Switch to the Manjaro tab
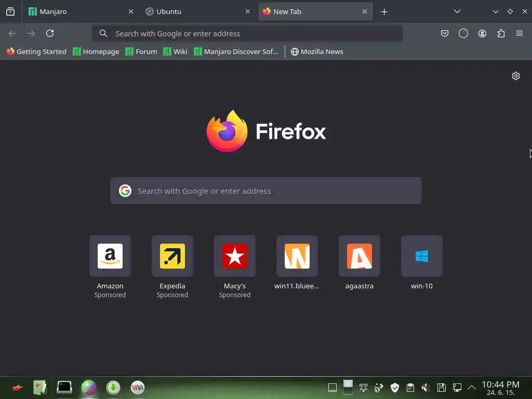Screen dimensions: 532x399 (81, 11)
